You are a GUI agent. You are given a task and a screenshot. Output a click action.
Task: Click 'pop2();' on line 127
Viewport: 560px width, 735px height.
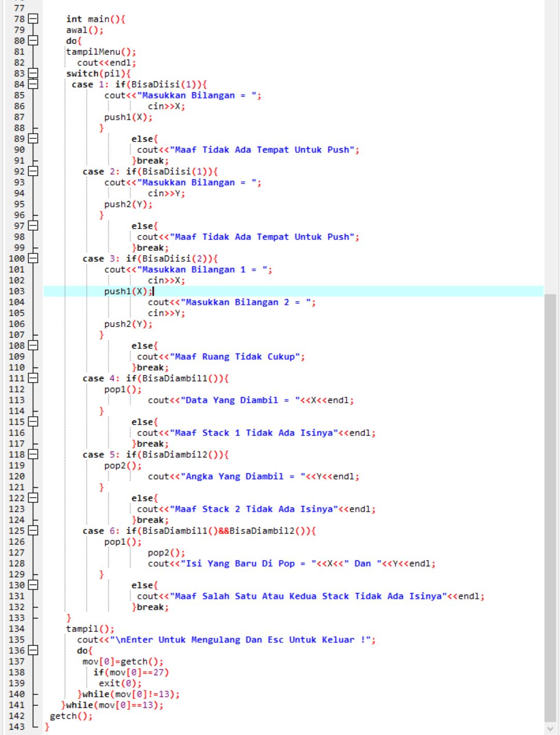pos(166,553)
